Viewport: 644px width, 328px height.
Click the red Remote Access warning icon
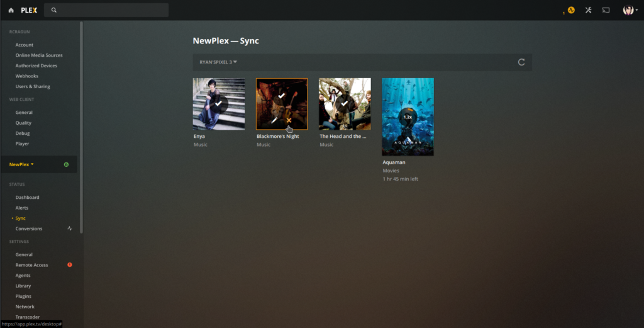pos(70,264)
